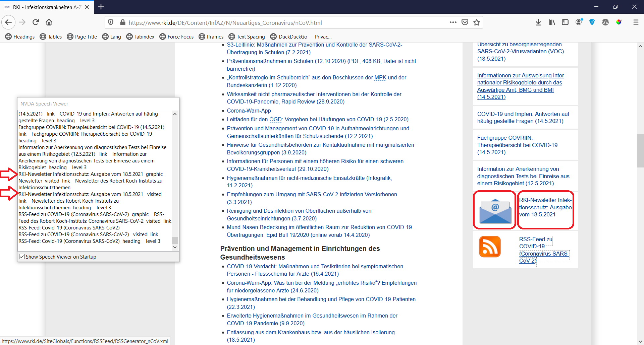Run the Page Title bookmarklet
Screen dimensions: 644x345
82,37
